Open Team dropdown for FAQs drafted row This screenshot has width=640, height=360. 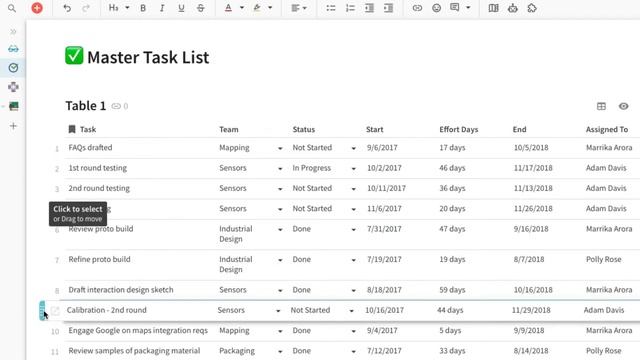pyautogui.click(x=280, y=148)
